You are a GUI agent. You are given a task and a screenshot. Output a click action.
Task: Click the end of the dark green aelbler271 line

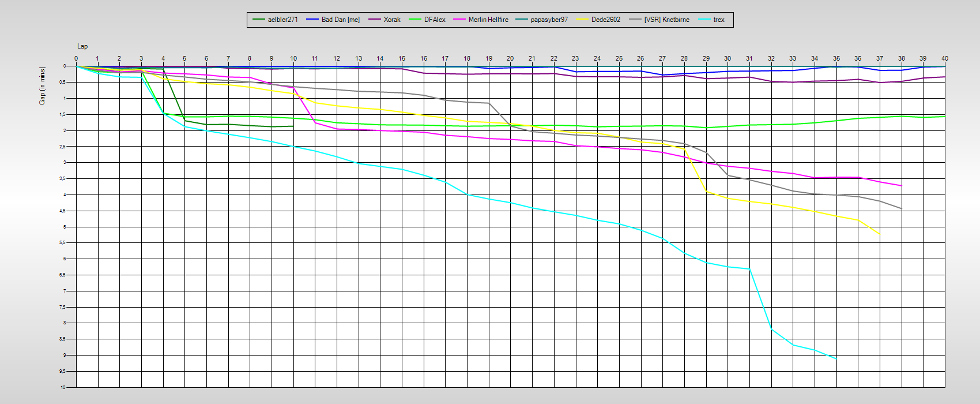coord(293,126)
